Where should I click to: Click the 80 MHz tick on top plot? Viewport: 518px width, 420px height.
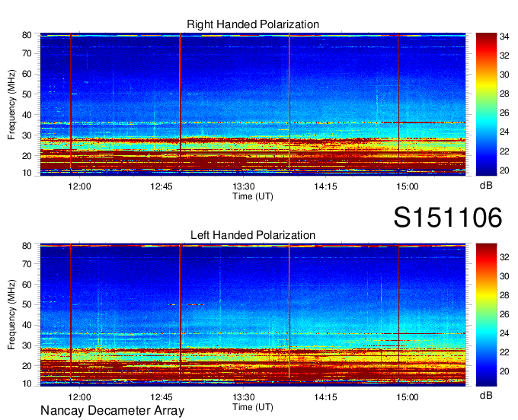click(x=27, y=35)
